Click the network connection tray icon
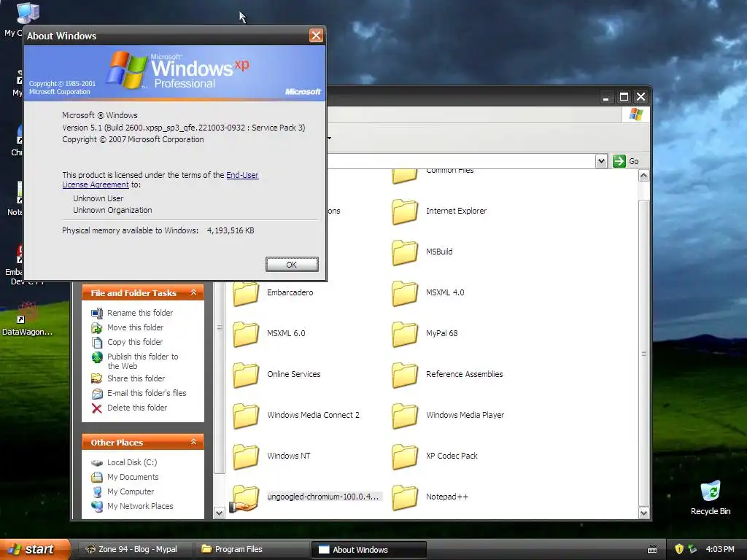 [693, 549]
